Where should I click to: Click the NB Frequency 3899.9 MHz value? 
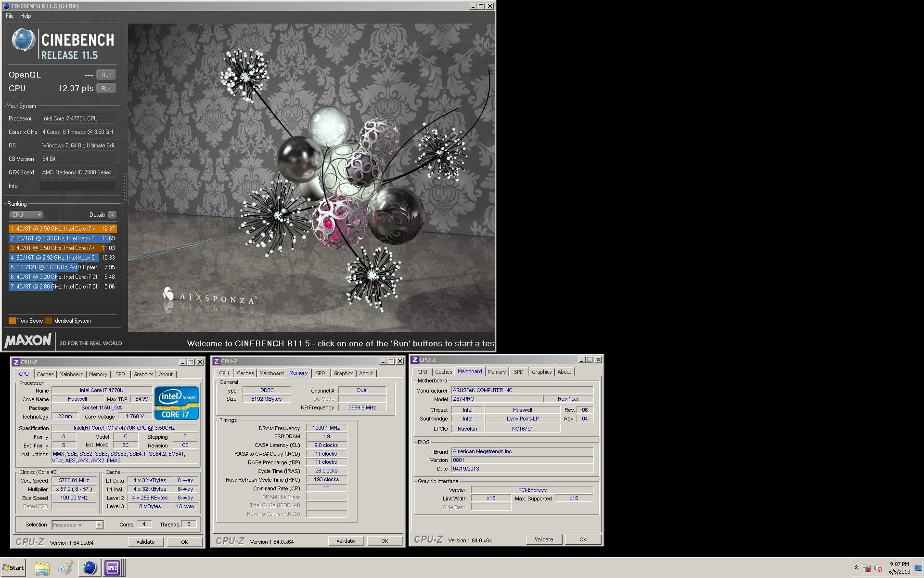tap(362, 407)
